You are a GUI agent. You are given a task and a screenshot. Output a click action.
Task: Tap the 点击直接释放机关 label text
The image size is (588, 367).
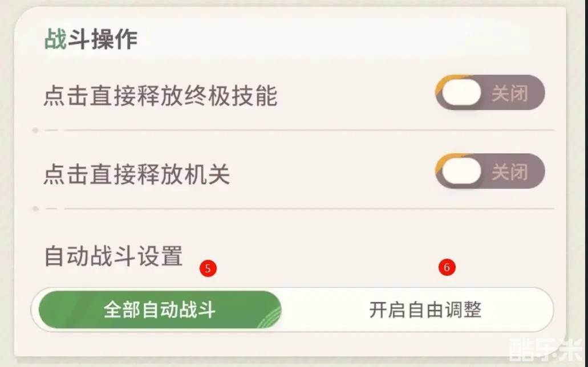137,174
